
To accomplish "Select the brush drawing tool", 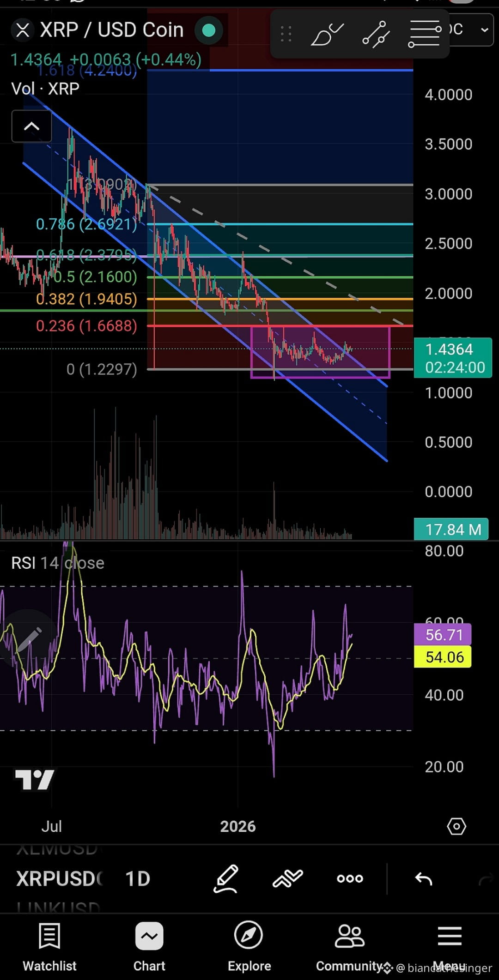I will point(328,34).
